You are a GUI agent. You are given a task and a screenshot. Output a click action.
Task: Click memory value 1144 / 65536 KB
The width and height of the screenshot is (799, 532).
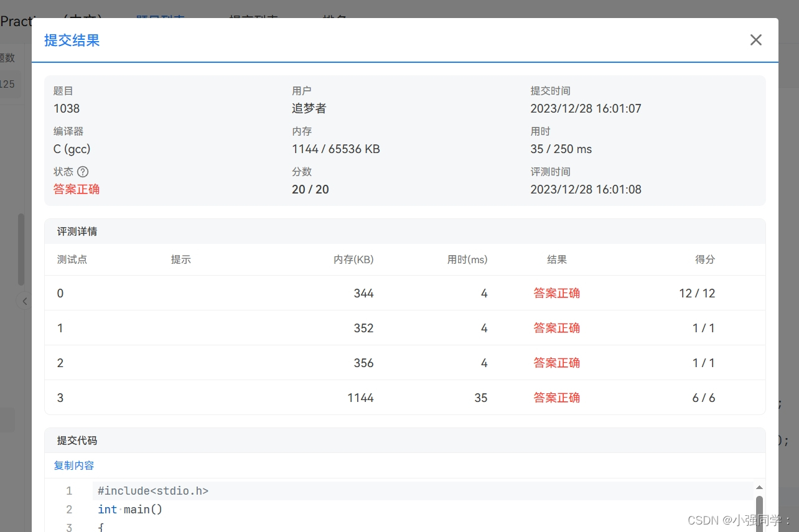(336, 149)
